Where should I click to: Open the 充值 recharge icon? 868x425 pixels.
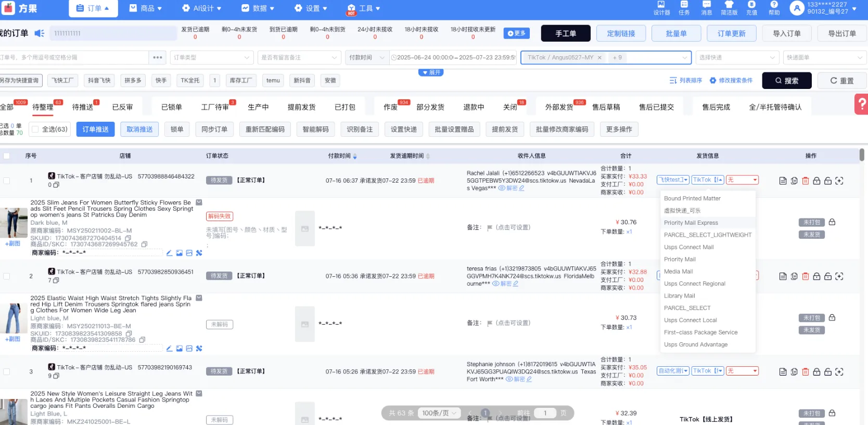pyautogui.click(x=751, y=8)
